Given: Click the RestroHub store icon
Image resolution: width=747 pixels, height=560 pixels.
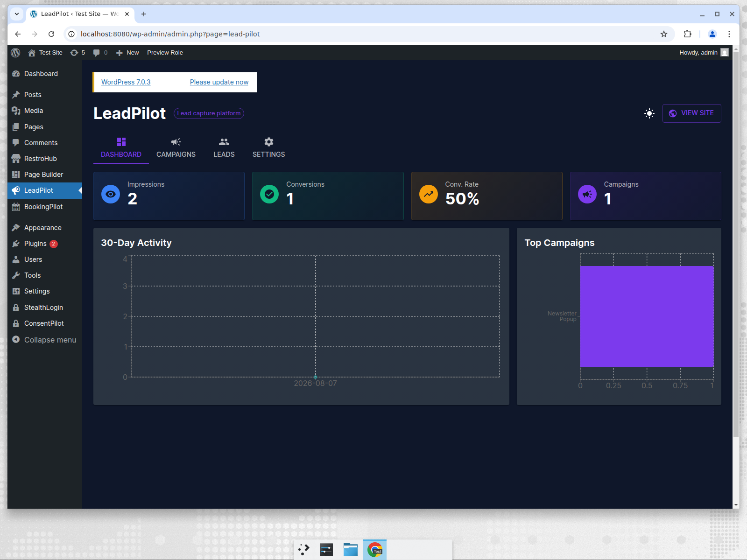Looking at the screenshot, I should pos(16,159).
